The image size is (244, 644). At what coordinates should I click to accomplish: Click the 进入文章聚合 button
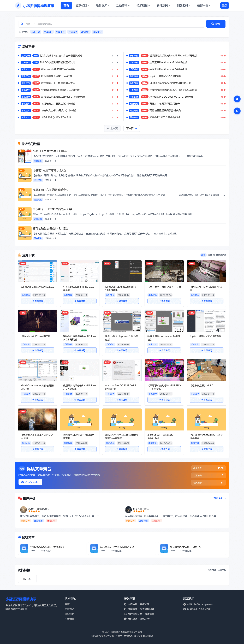coord(30,482)
